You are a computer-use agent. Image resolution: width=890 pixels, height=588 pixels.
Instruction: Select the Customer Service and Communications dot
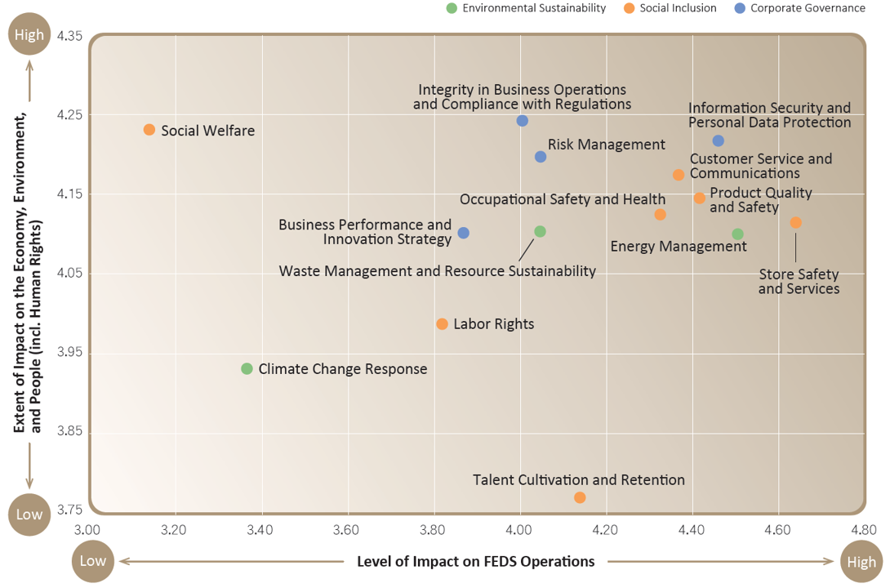679,175
